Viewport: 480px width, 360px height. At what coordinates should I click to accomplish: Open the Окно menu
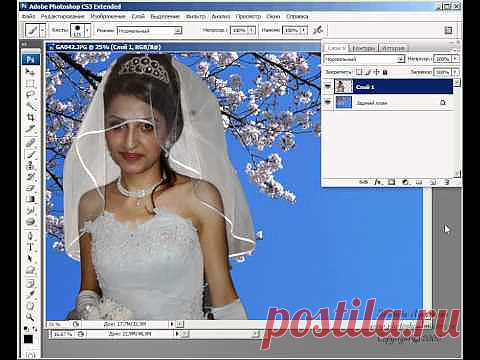point(273,16)
